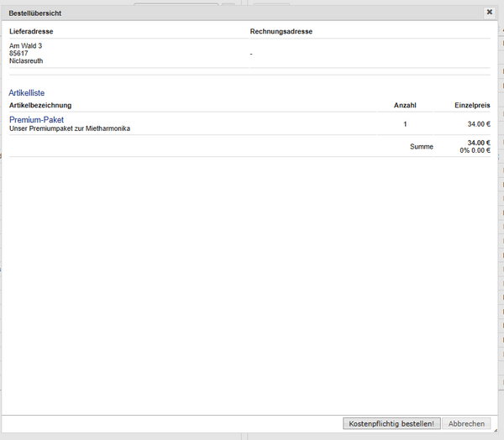Click the quantity value 1
The width and height of the screenshot is (504, 440).
coord(405,124)
